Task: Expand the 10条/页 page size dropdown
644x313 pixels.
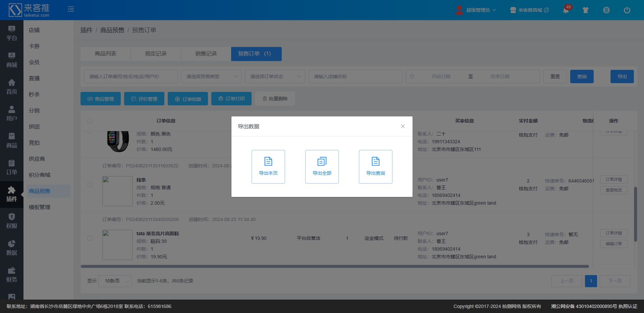Action: tap(115, 281)
